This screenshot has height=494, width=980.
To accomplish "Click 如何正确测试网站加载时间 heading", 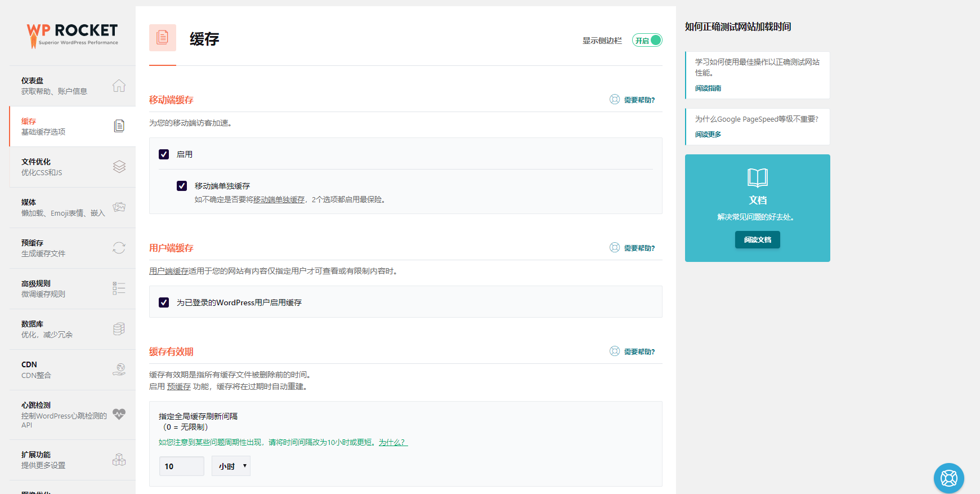I will point(738,26).
